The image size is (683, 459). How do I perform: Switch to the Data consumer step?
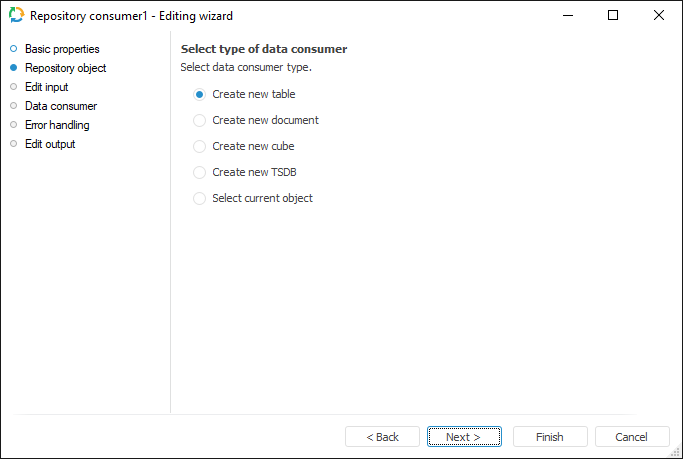pyautogui.click(x=61, y=106)
